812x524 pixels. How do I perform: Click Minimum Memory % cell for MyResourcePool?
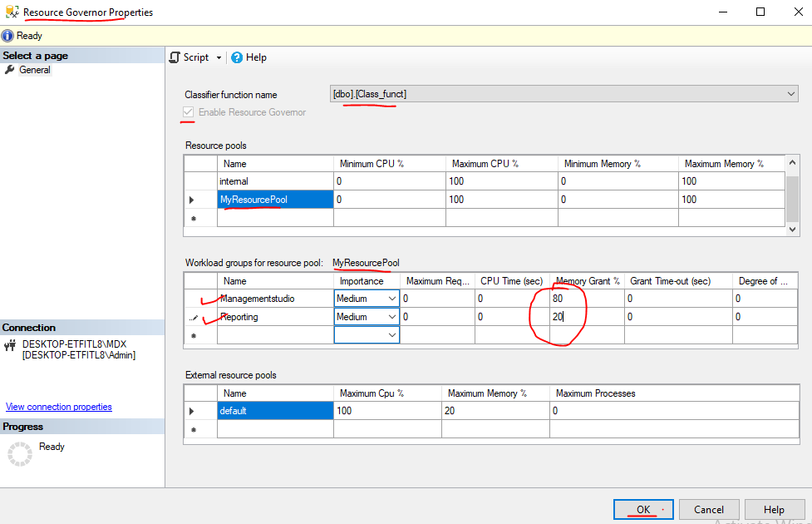point(618,200)
